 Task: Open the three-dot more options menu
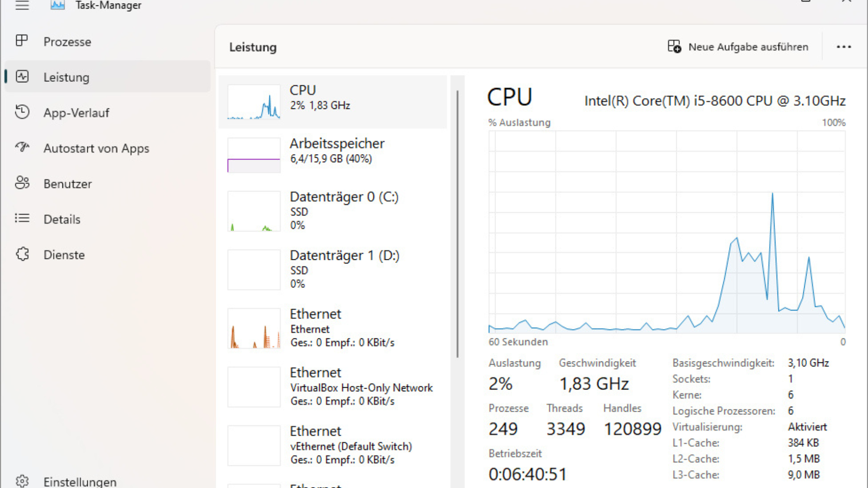[844, 47]
